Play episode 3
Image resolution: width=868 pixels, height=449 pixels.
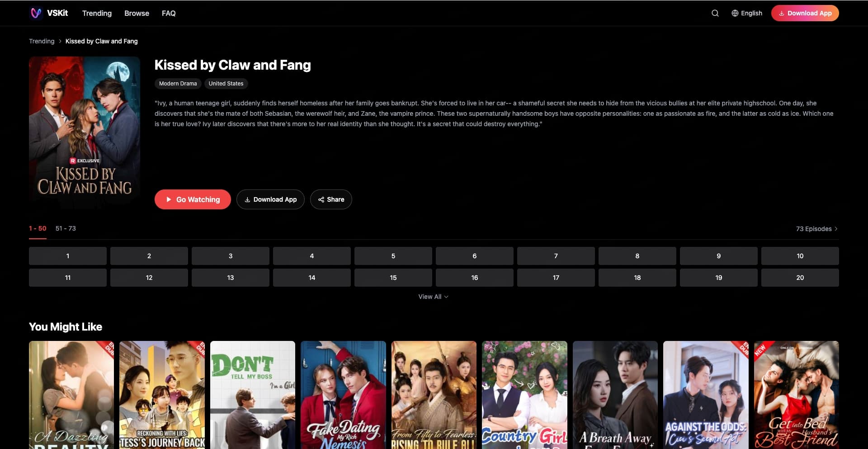pos(231,256)
